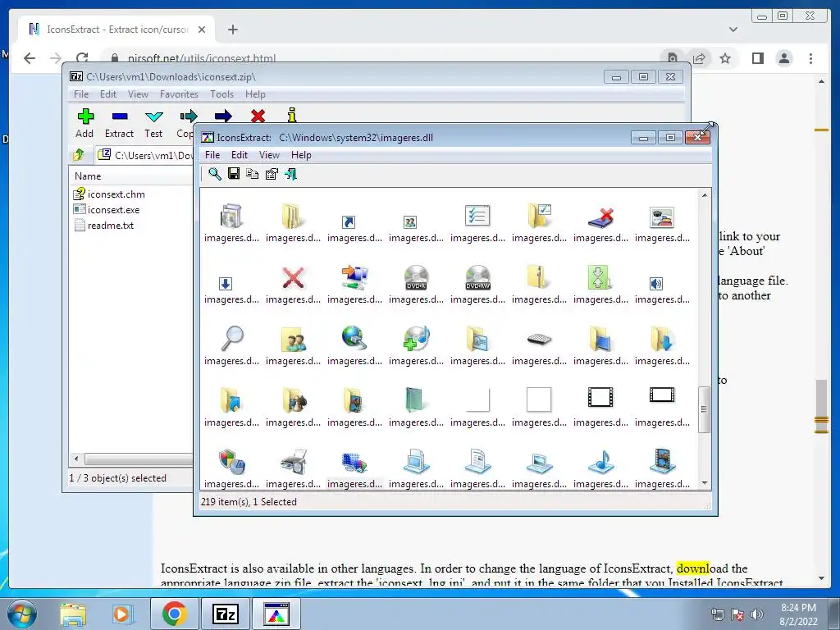Open the Tools menu in 7-Zip
840x630 pixels.
click(221, 94)
